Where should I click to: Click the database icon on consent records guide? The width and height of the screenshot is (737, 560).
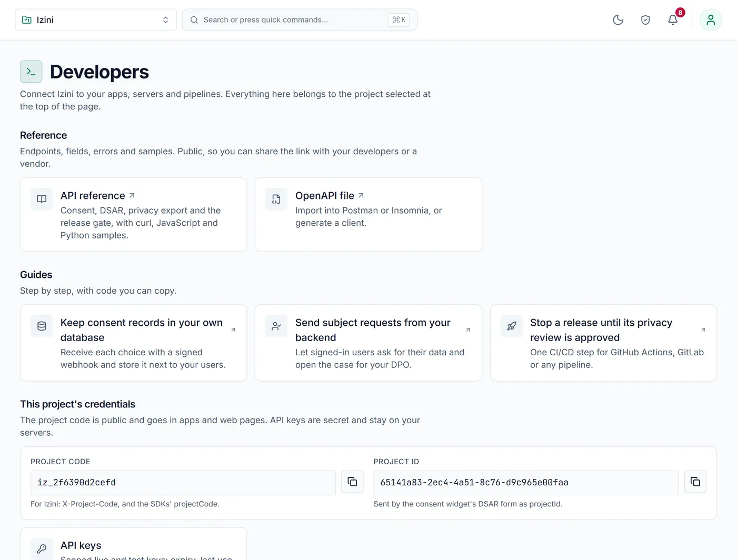point(42,326)
